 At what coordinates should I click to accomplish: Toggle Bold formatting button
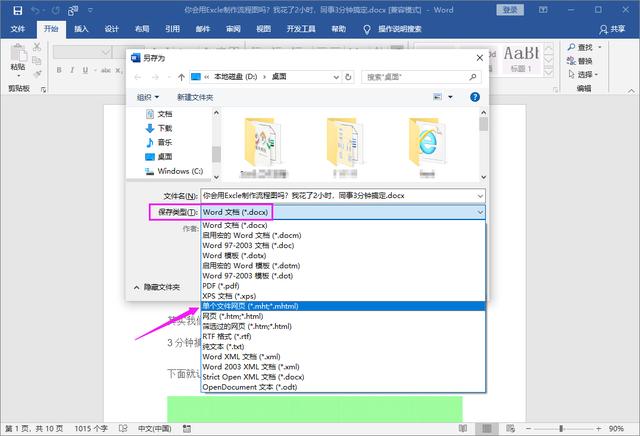pos(59,70)
